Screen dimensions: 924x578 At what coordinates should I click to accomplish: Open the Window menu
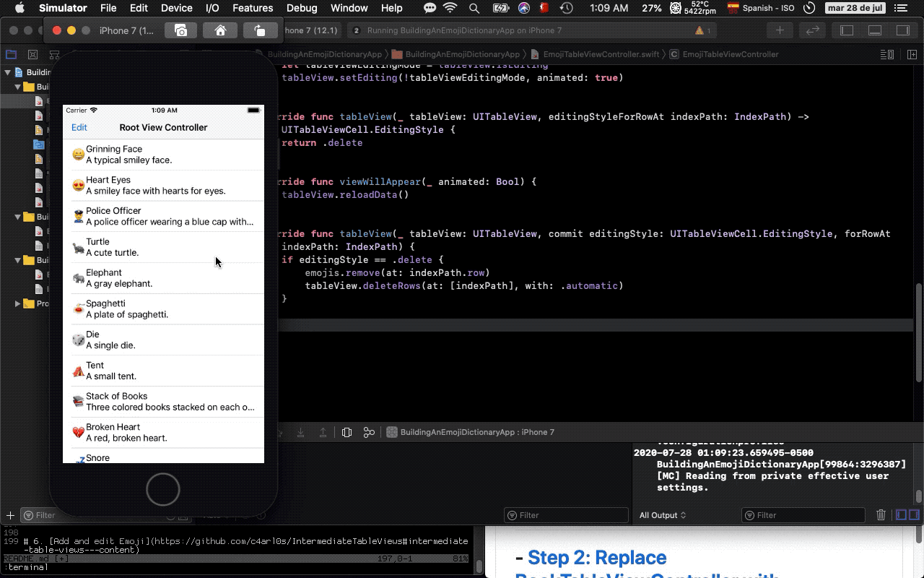[x=349, y=8]
